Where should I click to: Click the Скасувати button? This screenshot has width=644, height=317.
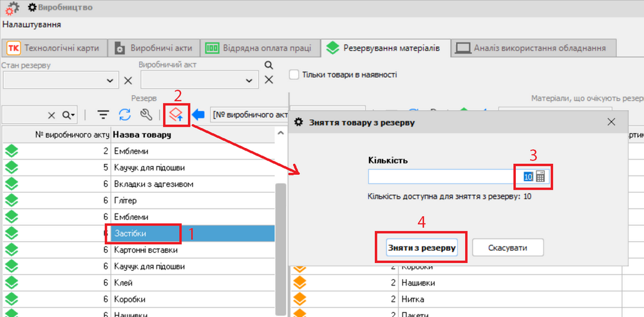pos(507,248)
